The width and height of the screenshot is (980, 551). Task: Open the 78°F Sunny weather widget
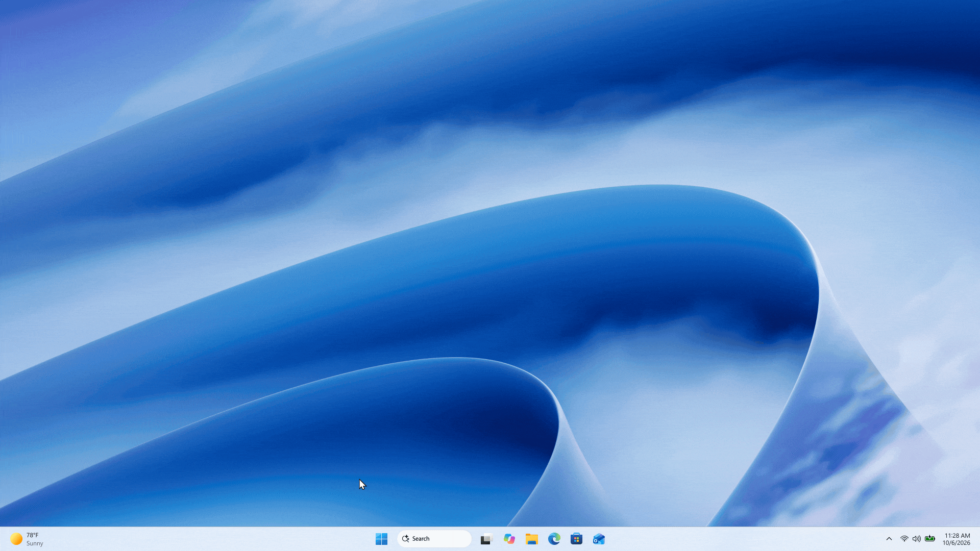[x=27, y=539]
